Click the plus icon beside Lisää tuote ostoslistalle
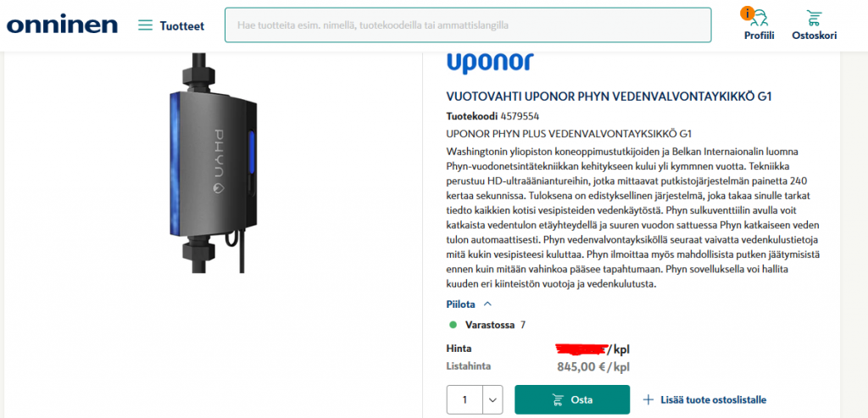The height and width of the screenshot is (418, 868). pos(648,399)
